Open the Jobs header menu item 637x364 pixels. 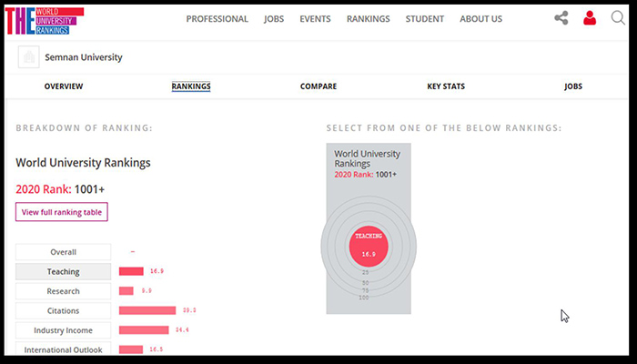tap(274, 19)
